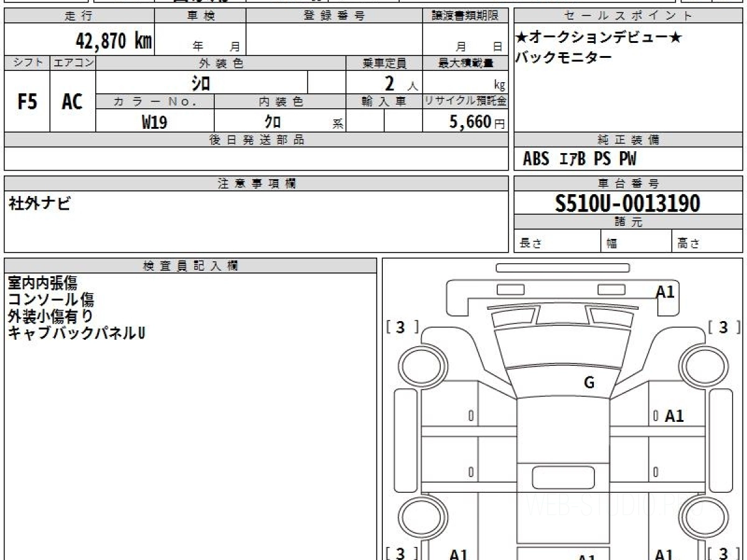Screen dimensions: 747x560
Task: Select recycle deposit value 5,660円
Action: point(477,122)
